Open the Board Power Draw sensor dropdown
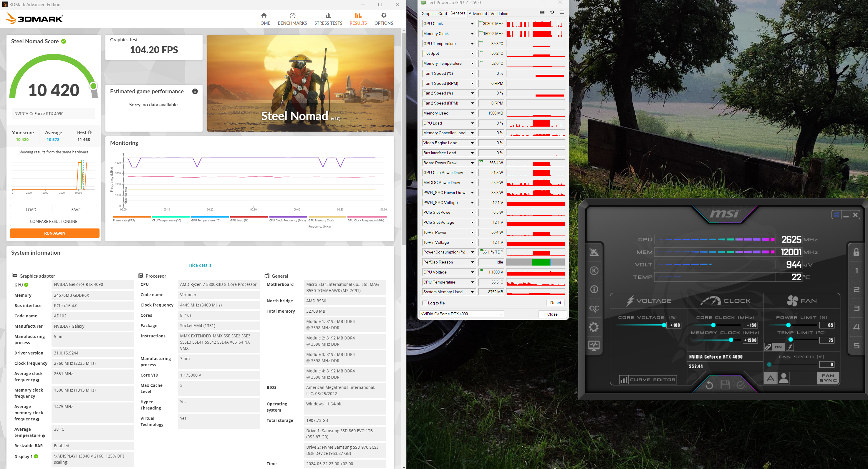868x469 pixels. 472,163
